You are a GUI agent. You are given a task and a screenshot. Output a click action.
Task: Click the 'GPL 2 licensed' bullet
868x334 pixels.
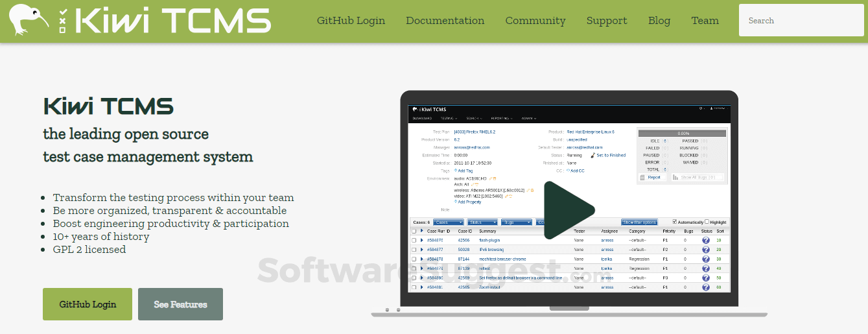[89, 250]
